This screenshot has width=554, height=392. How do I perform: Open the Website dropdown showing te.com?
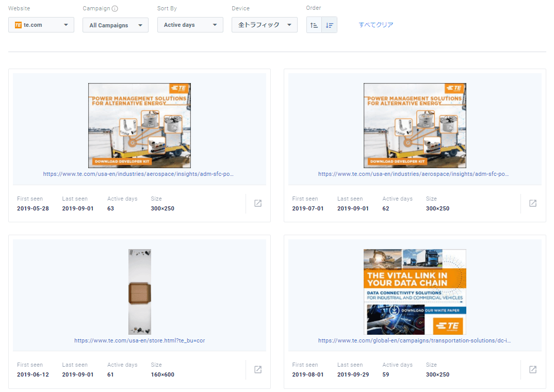[41, 25]
